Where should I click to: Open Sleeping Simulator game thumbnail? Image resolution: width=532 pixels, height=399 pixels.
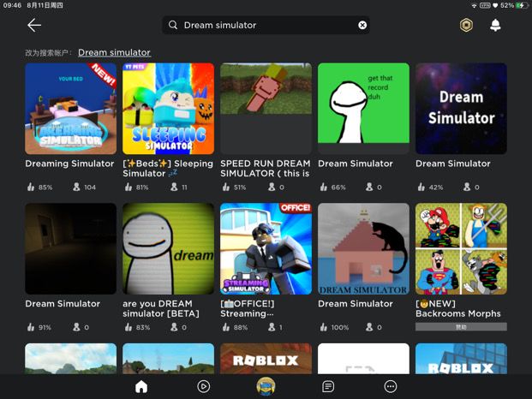click(168, 109)
